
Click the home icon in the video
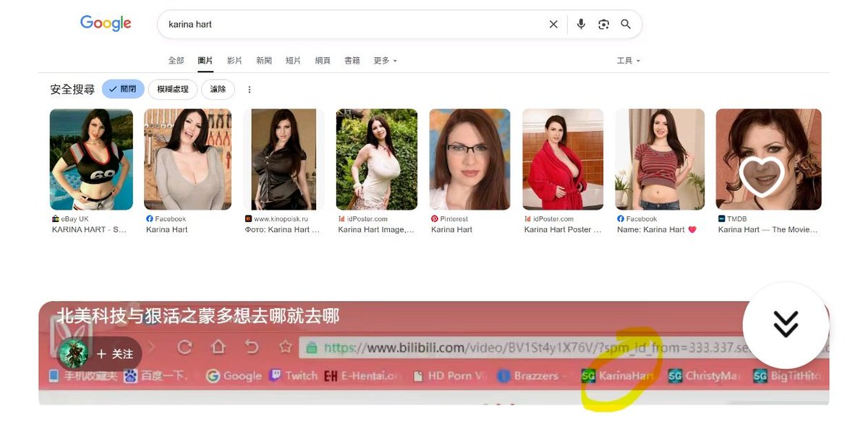[218, 347]
